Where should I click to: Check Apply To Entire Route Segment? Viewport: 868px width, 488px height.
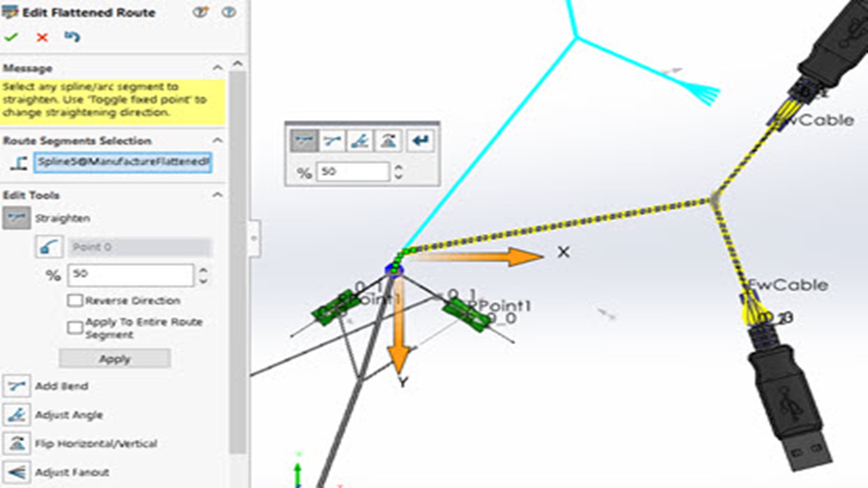75,328
